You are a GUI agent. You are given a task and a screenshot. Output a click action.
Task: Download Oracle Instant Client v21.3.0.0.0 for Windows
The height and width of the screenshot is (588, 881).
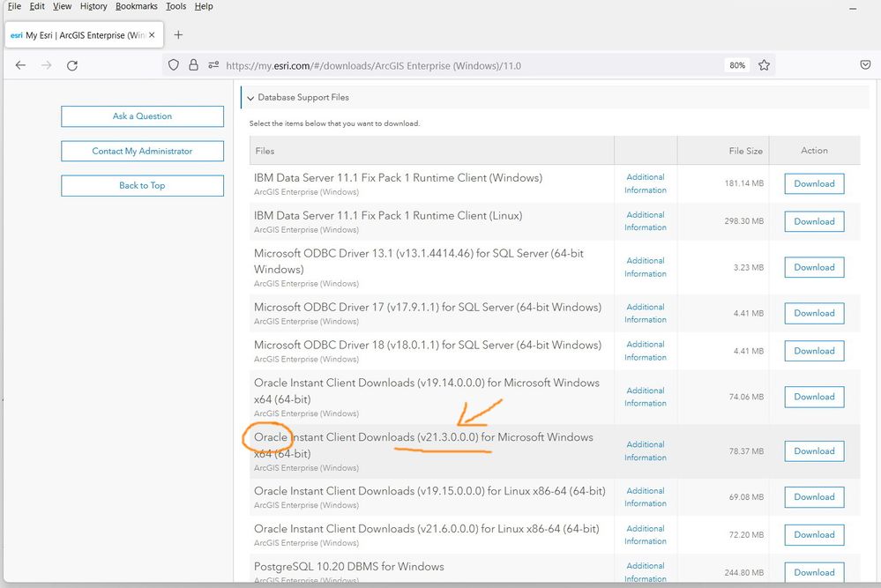pos(814,451)
